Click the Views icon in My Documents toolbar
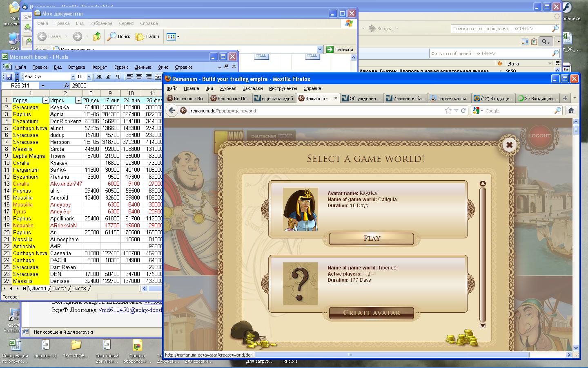This screenshot has height=368, width=588. [173, 36]
